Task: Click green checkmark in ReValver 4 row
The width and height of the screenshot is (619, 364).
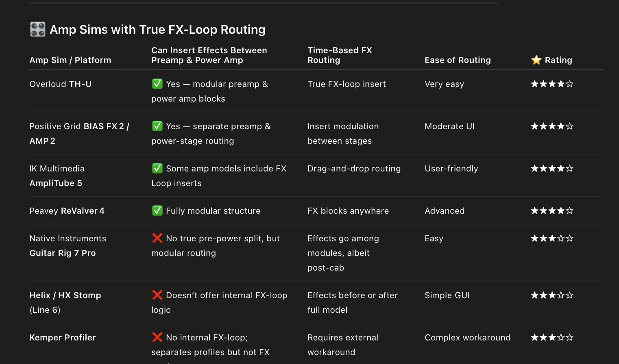Action: [157, 210]
